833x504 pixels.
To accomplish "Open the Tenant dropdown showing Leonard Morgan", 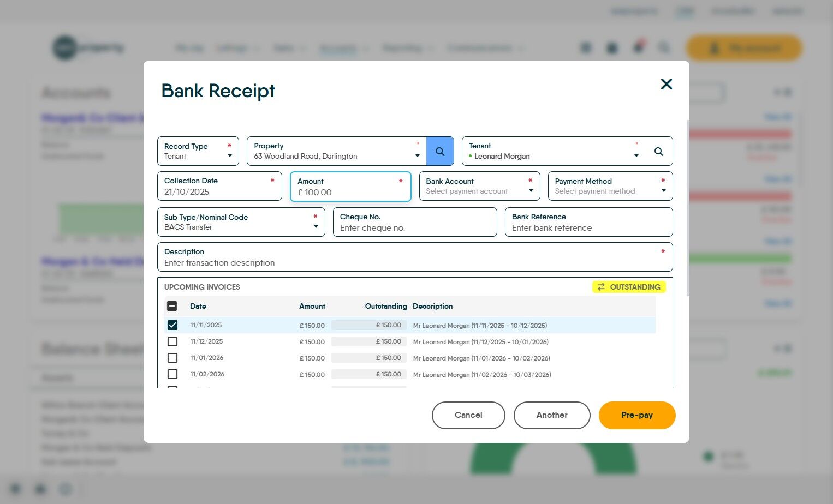I will [636, 156].
